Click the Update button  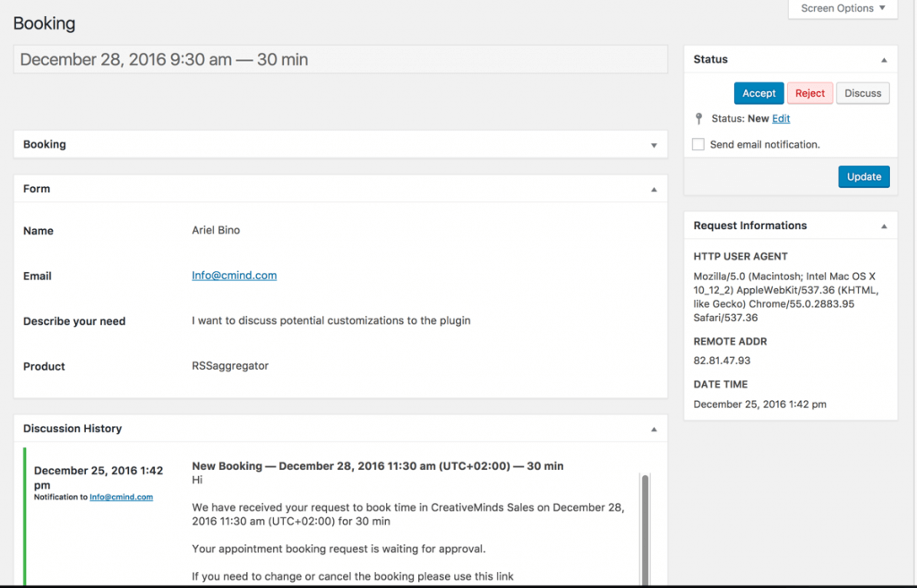coord(863,176)
